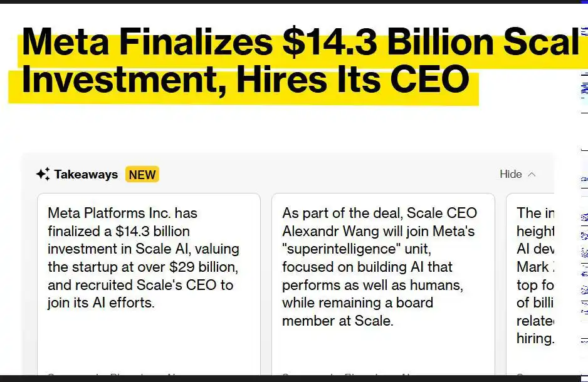Click the minimap strip on the right edge
Screen dimensions: 588x382
584,187
